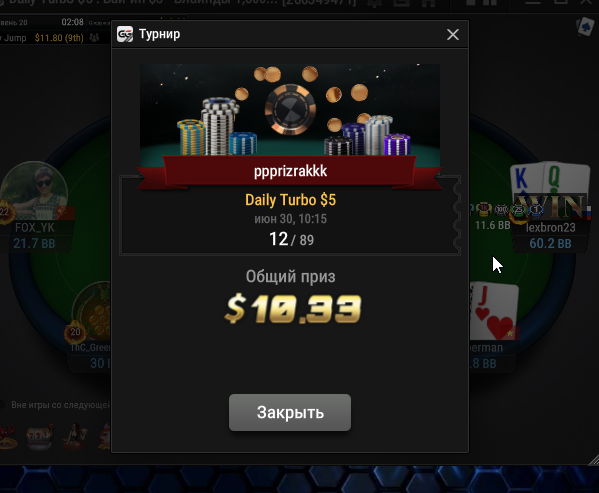
Task: Click the Закрыть button
Action: 290,412
